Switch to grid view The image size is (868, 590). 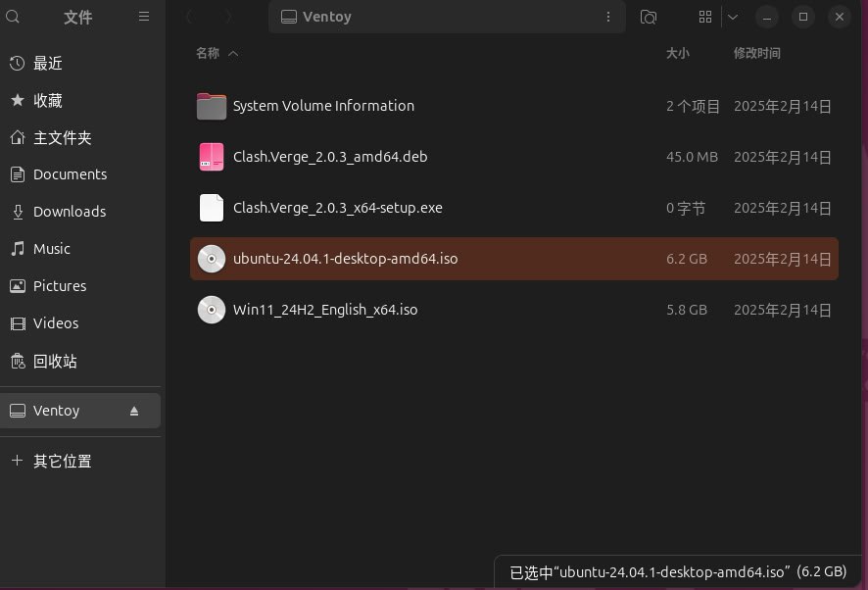point(704,17)
